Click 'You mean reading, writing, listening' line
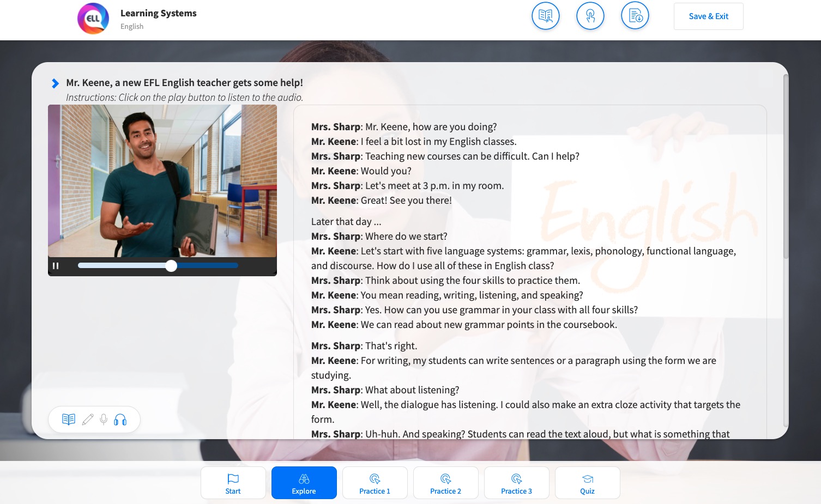The image size is (821, 504). click(x=447, y=295)
